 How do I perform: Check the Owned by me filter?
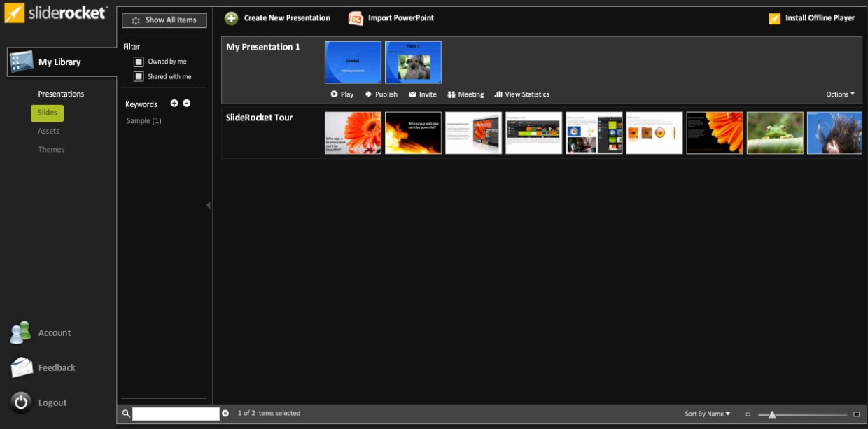pyautogui.click(x=139, y=62)
